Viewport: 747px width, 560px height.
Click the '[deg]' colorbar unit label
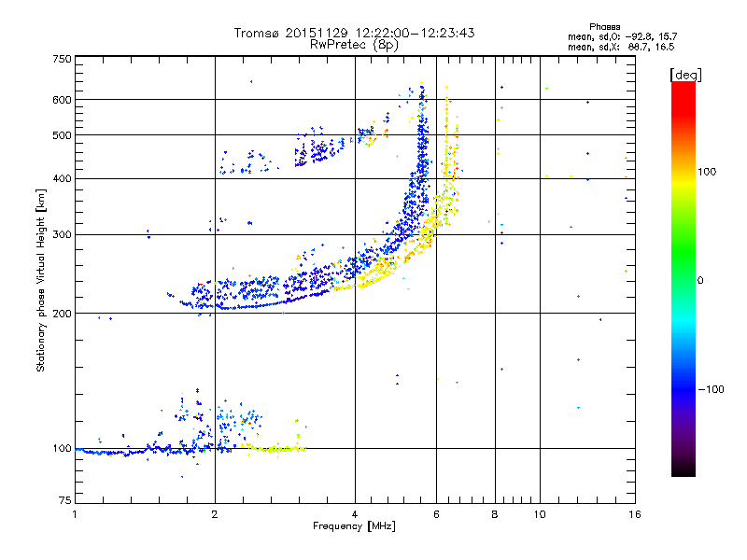[x=686, y=75]
